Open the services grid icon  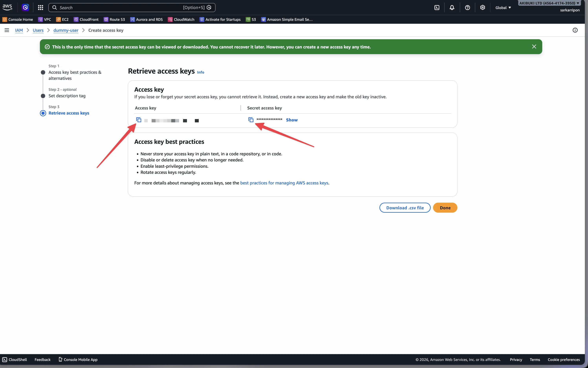tap(40, 7)
